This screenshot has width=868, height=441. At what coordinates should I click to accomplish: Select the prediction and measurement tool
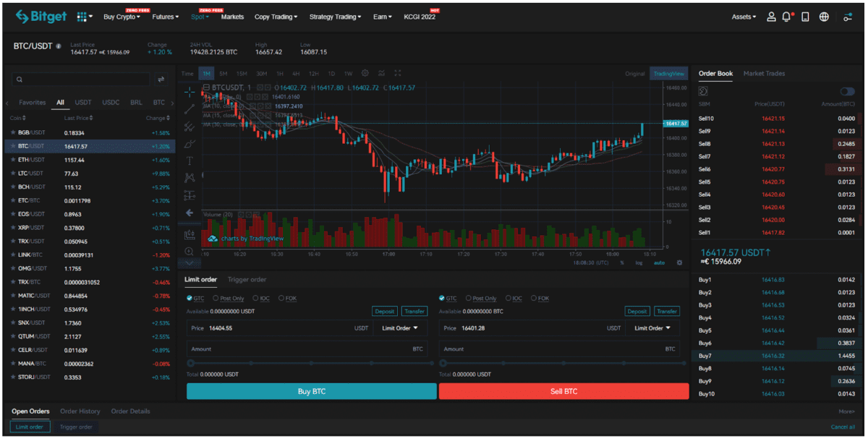(190, 195)
